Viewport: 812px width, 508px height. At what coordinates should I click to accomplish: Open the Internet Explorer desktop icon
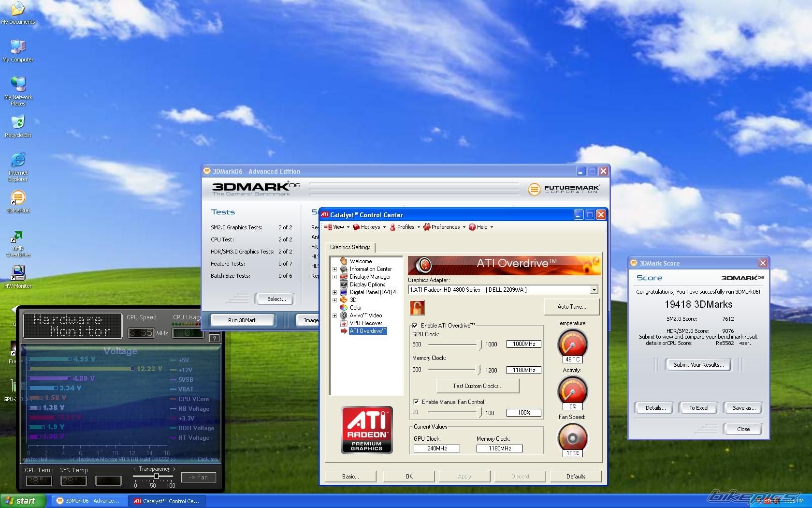[x=18, y=160]
